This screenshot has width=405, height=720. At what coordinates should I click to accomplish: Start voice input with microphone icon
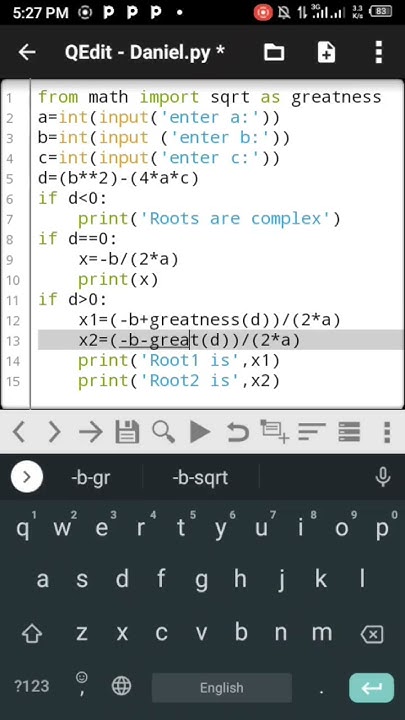[x=382, y=477]
